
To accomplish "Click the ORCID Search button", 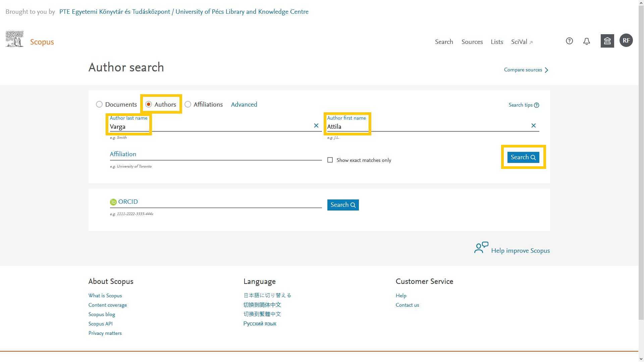I will tap(343, 205).
